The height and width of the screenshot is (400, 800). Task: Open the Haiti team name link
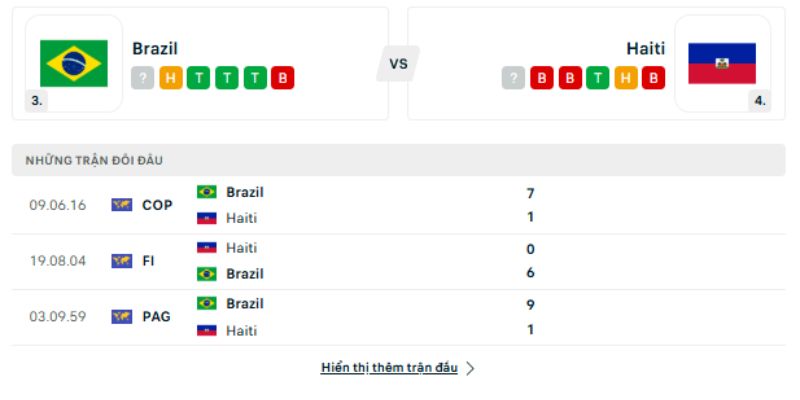646,48
